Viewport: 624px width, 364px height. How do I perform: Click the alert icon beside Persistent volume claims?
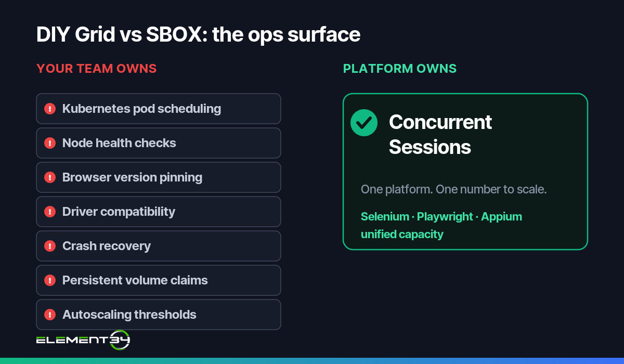(x=50, y=280)
